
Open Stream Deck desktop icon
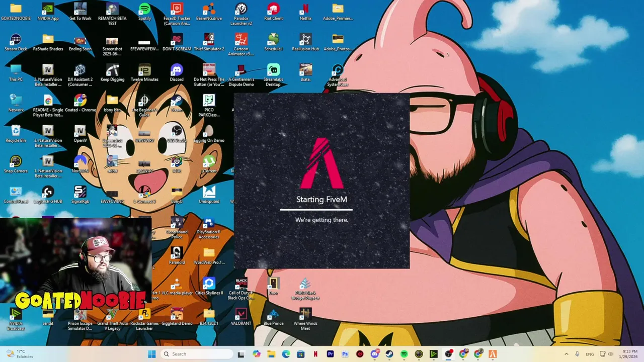coord(16,42)
